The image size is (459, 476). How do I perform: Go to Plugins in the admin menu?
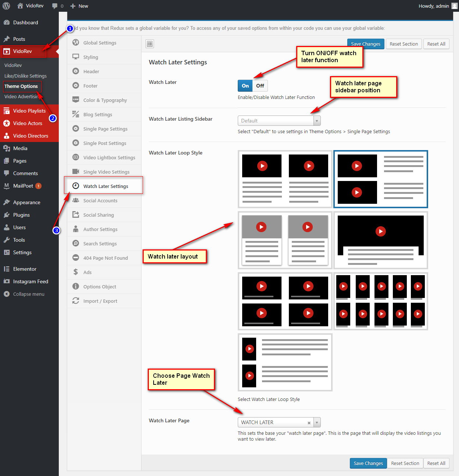(21, 215)
